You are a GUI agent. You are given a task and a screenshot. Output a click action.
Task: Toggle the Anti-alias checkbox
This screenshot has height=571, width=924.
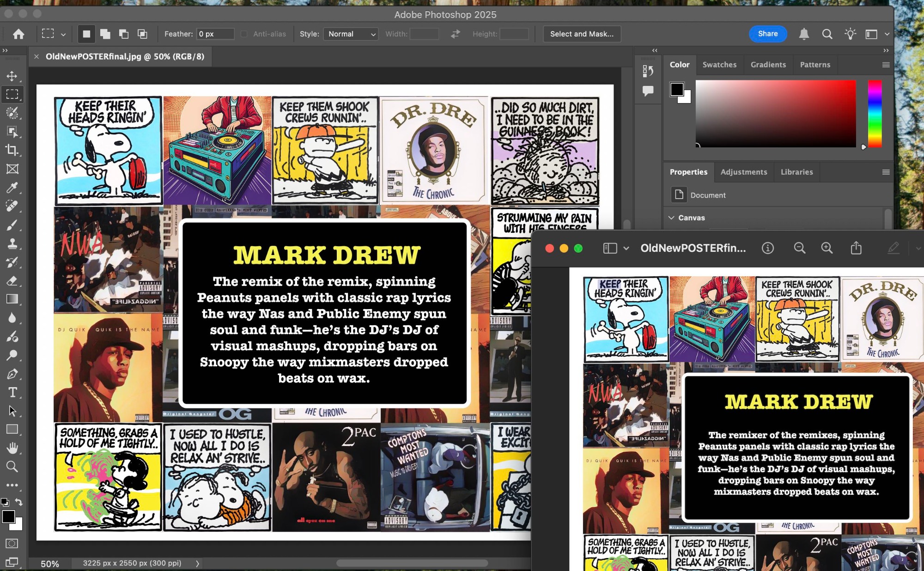[244, 34]
